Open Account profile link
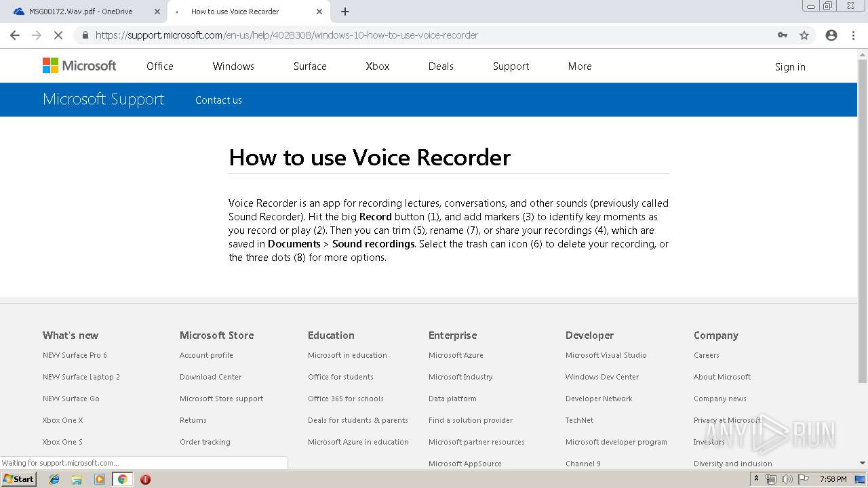 (x=206, y=355)
